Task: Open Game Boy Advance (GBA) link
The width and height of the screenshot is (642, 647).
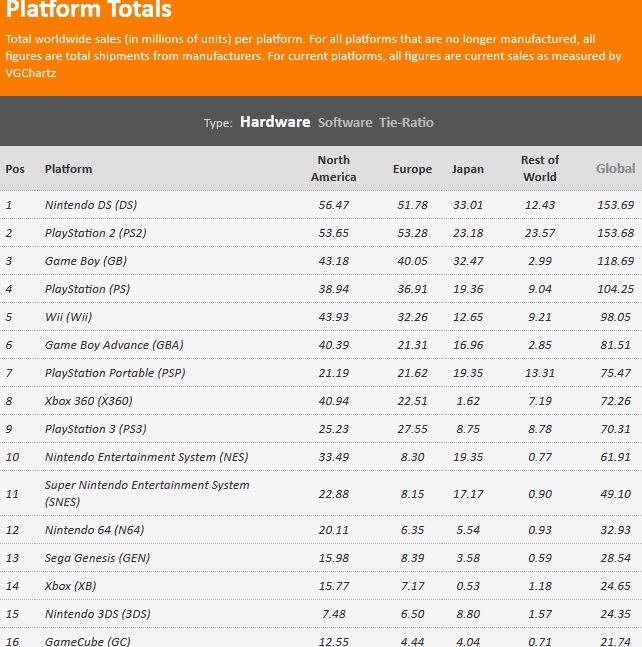Action: coord(108,345)
